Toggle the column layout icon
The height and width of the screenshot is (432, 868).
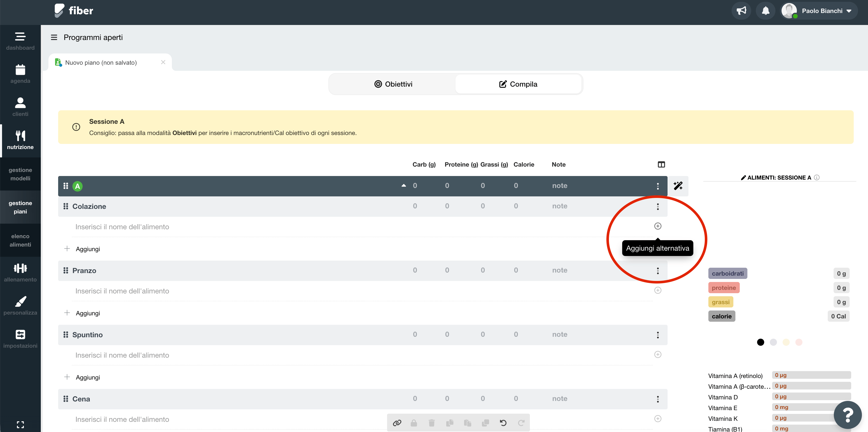(x=661, y=164)
